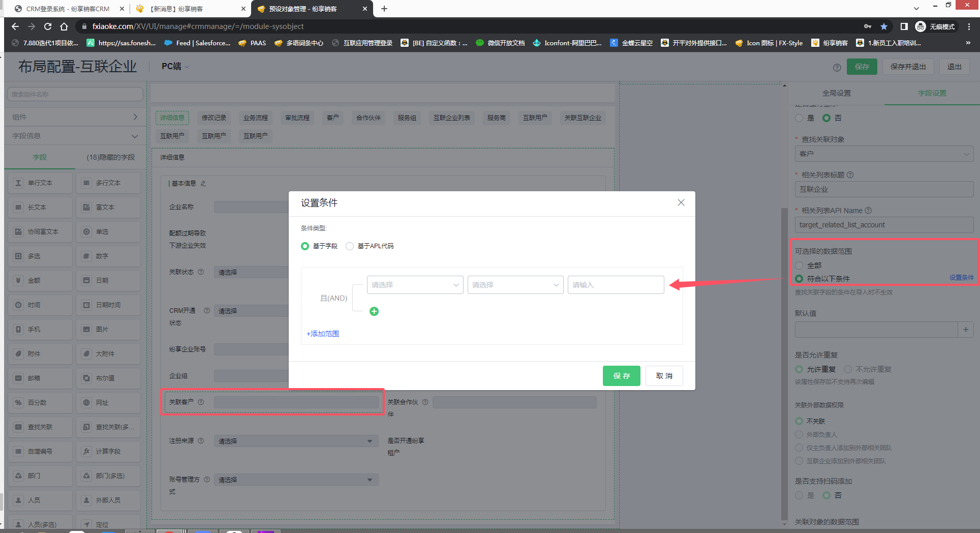The width and height of the screenshot is (980, 533).
Task: Select the 附件 field component
Action: pos(40,354)
